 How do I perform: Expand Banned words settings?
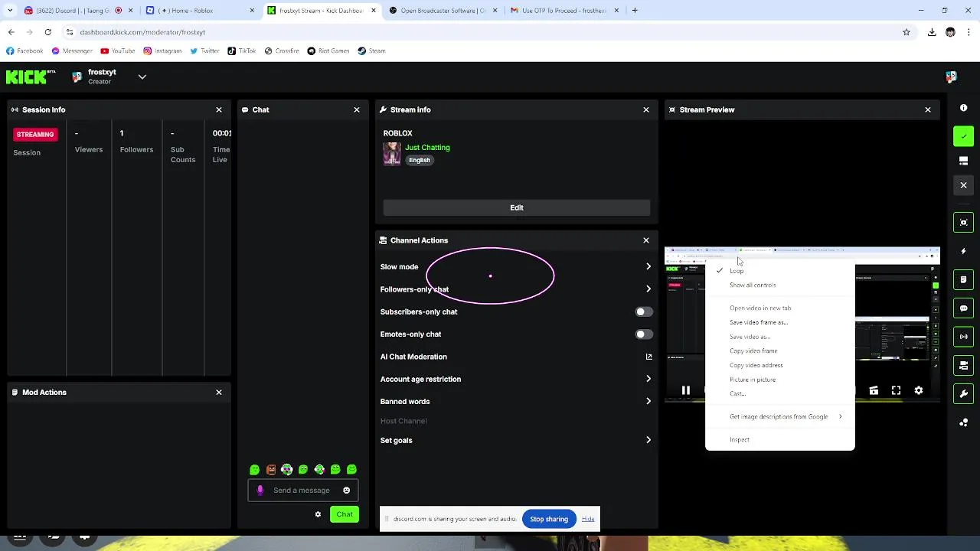(648, 401)
